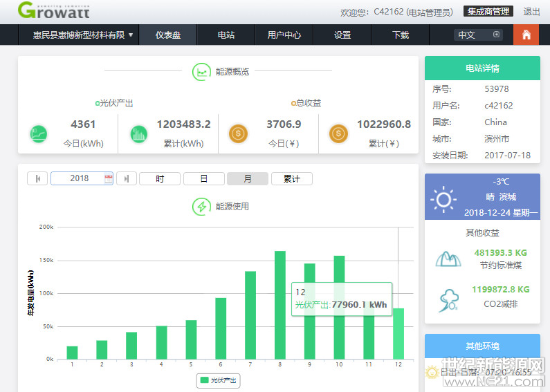Toggle 光伏产出 series in chart legend
550x392 pixels.
coord(219,380)
